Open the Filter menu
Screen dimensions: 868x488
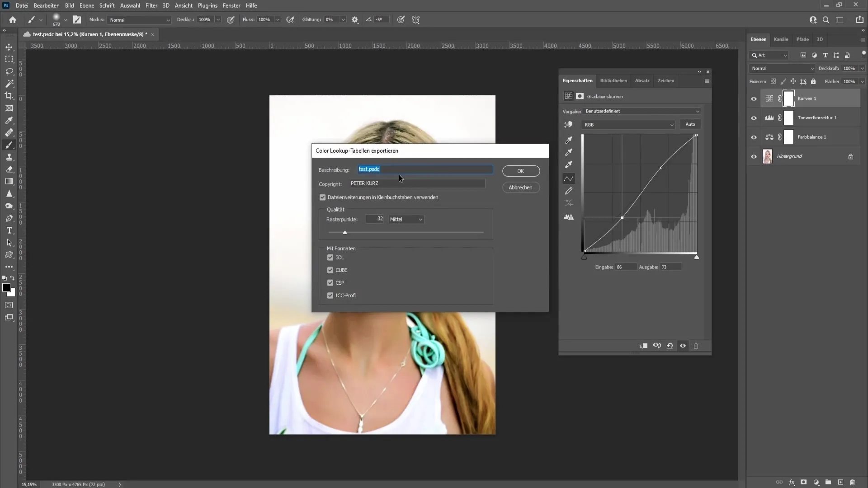(151, 5)
